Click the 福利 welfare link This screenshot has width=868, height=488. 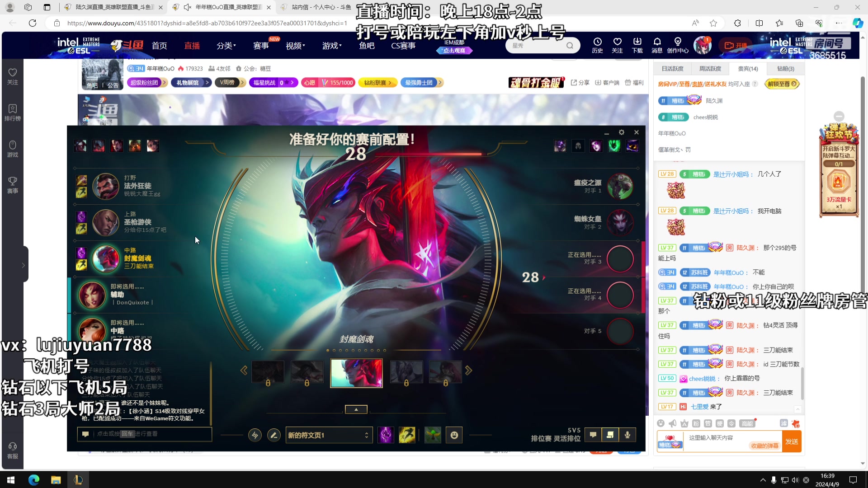[x=634, y=83]
